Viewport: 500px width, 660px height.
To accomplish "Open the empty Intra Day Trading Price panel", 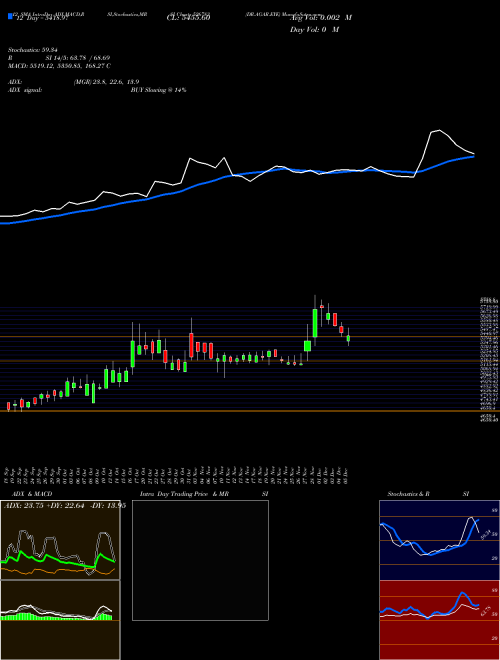I will coord(200,560).
